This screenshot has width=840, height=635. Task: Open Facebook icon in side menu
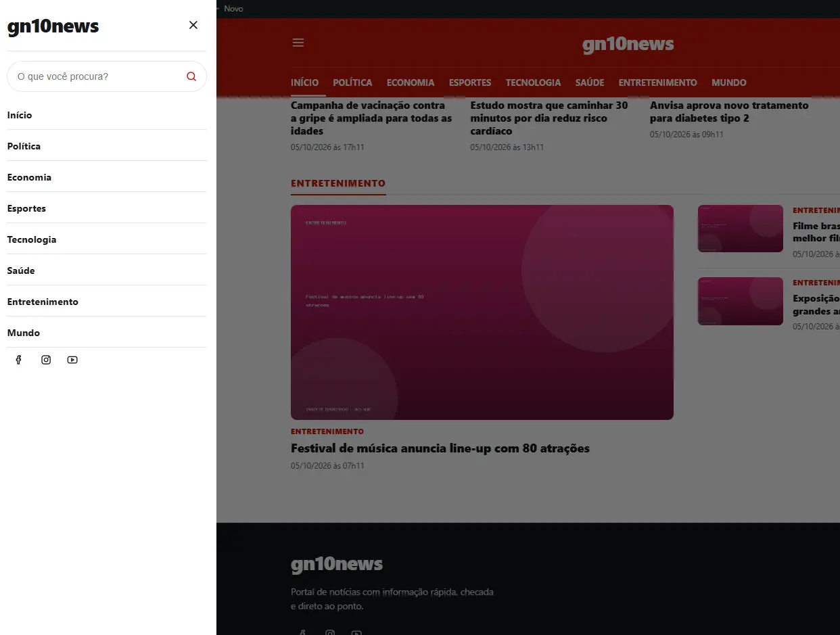(x=19, y=360)
